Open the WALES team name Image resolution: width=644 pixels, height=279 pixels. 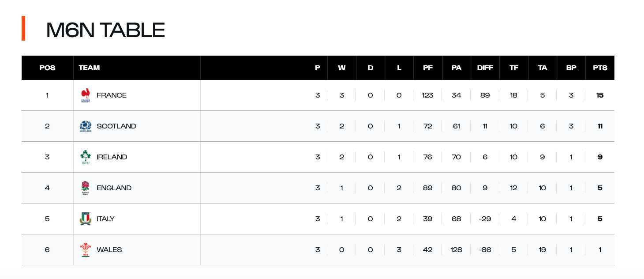click(109, 250)
